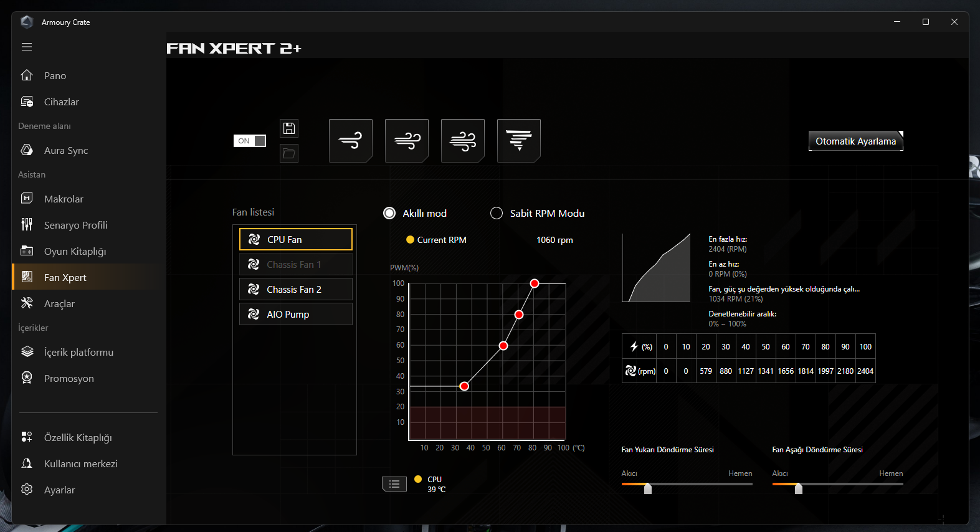
Task: Click the Özellik Kitaplığı icon
Action: click(x=27, y=437)
